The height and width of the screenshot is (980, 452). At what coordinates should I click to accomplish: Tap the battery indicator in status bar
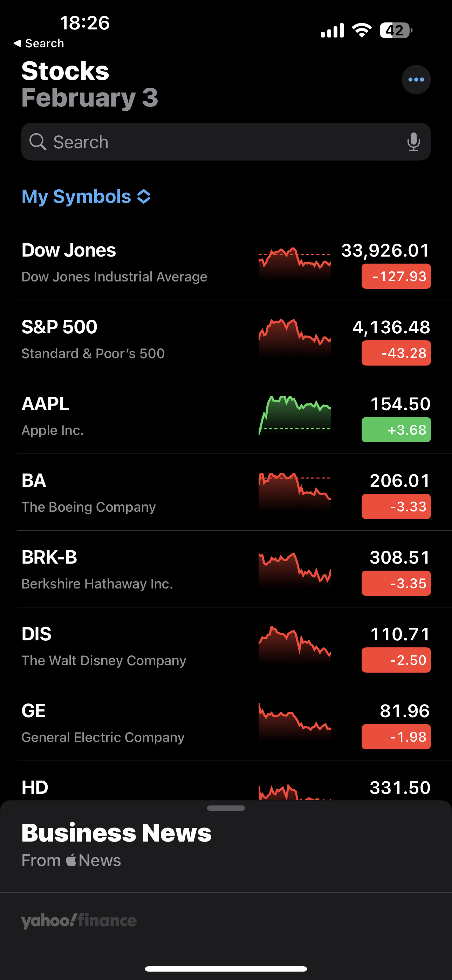tap(396, 30)
